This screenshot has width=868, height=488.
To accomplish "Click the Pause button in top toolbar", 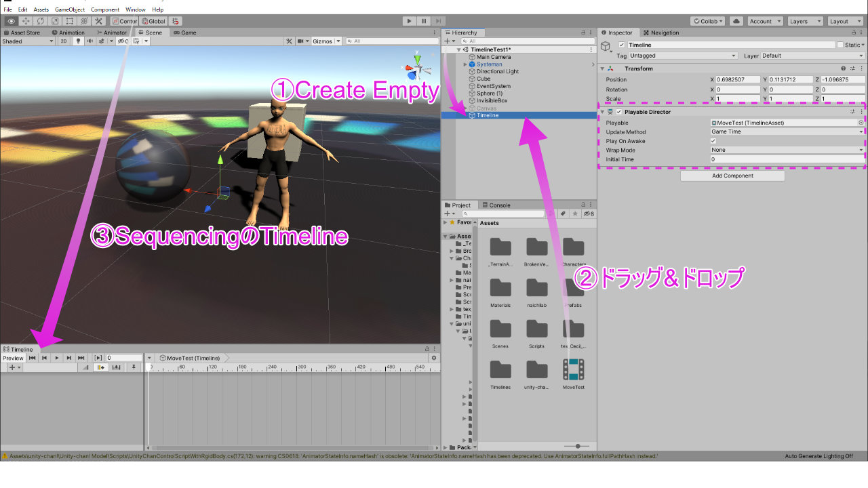I will (x=424, y=21).
